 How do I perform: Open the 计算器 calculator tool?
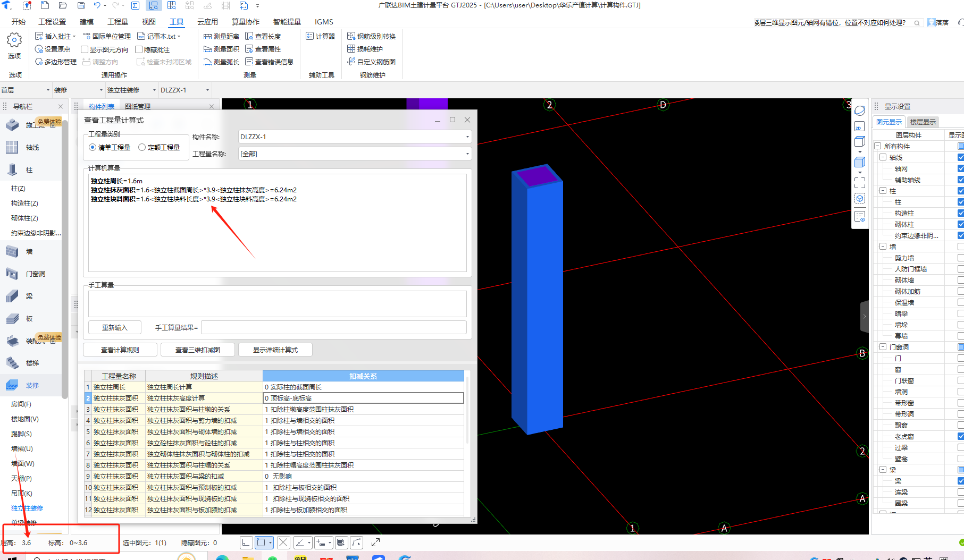321,36
